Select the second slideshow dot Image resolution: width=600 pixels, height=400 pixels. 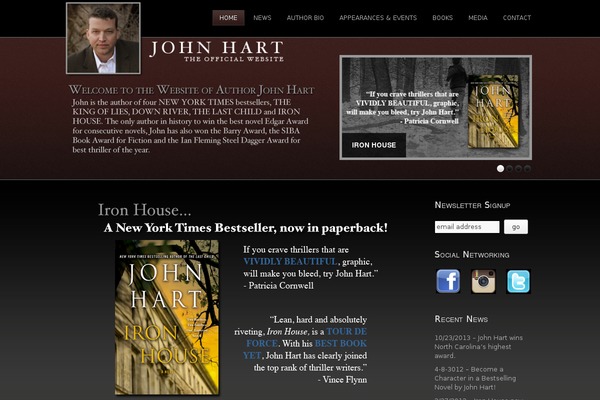(x=509, y=168)
